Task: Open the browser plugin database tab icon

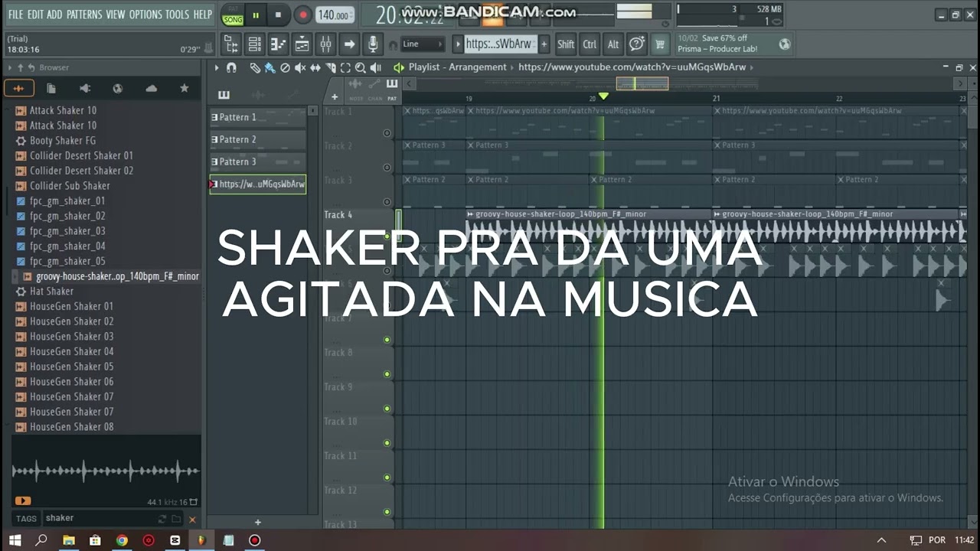Action: point(85,89)
